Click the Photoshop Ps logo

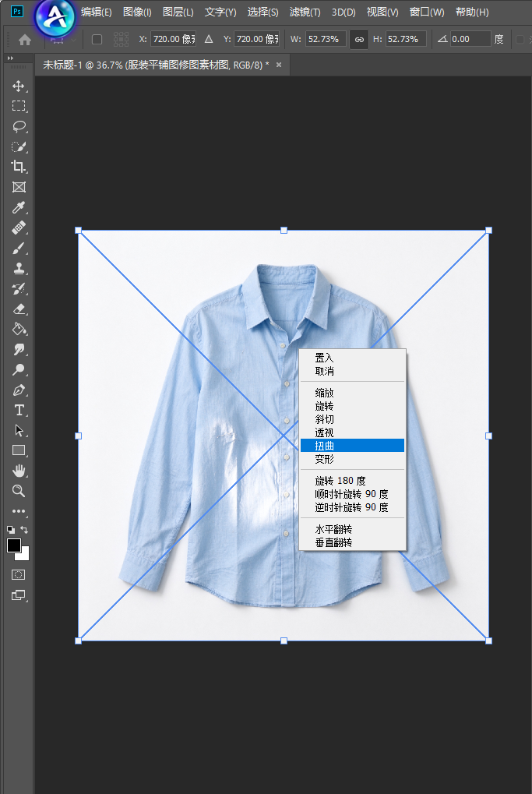[x=16, y=11]
